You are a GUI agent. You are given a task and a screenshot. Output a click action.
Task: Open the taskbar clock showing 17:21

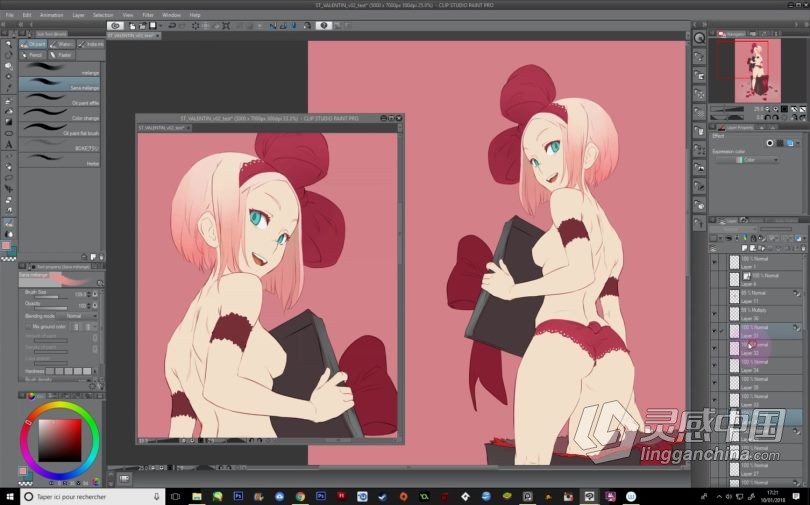click(x=772, y=496)
